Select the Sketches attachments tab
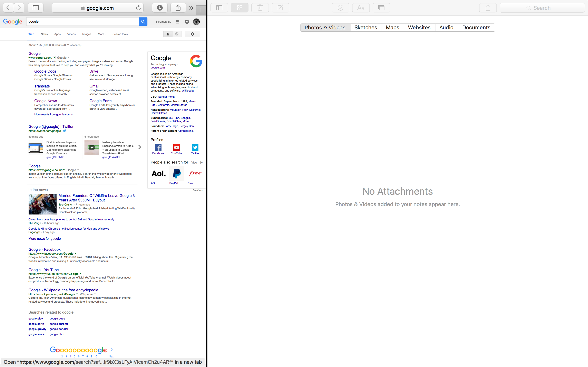588x367 pixels. point(366,28)
